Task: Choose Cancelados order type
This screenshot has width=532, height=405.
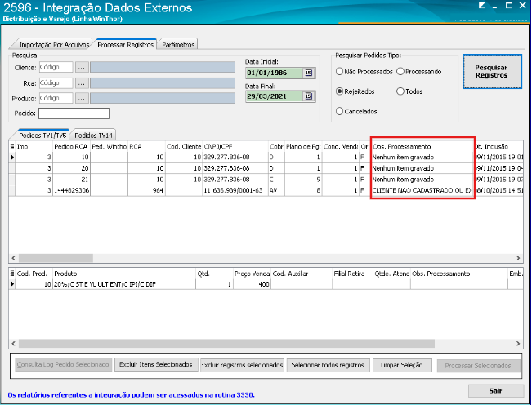Action: pos(339,111)
